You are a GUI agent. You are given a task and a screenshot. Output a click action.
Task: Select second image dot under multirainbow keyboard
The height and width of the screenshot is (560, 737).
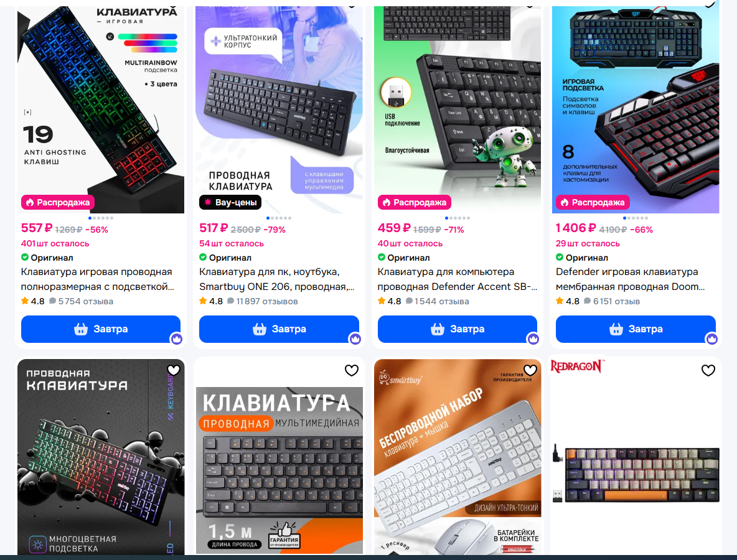[x=94, y=218]
